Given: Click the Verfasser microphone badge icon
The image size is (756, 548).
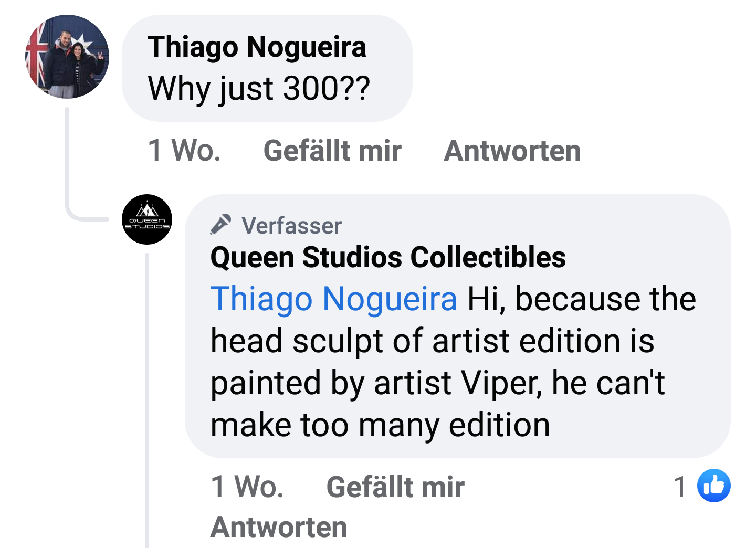Looking at the screenshot, I should pos(220,224).
